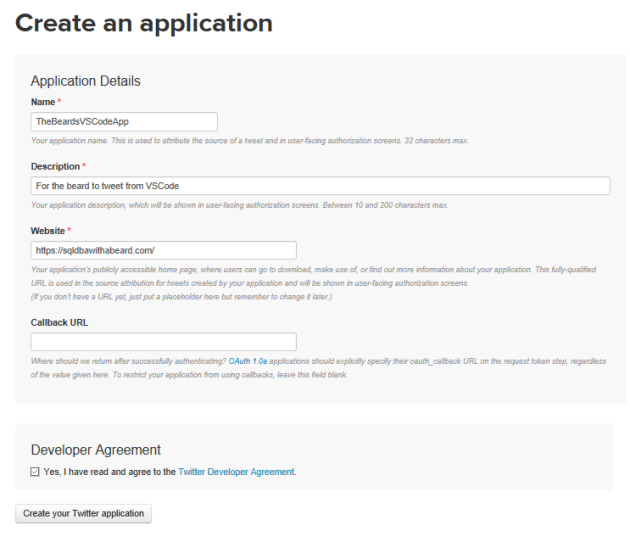This screenshot has width=630, height=542.
Task: Open the Twitter Developer Agreement link
Action: tap(236, 471)
